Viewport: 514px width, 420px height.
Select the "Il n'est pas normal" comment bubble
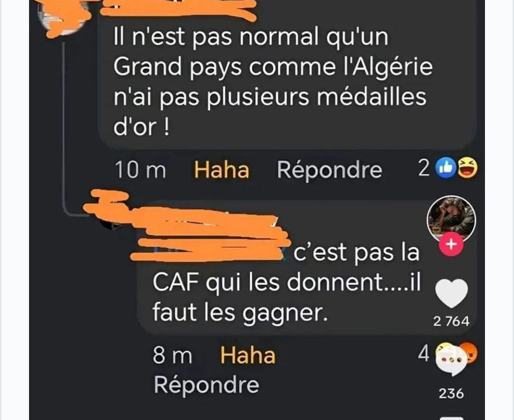287,75
